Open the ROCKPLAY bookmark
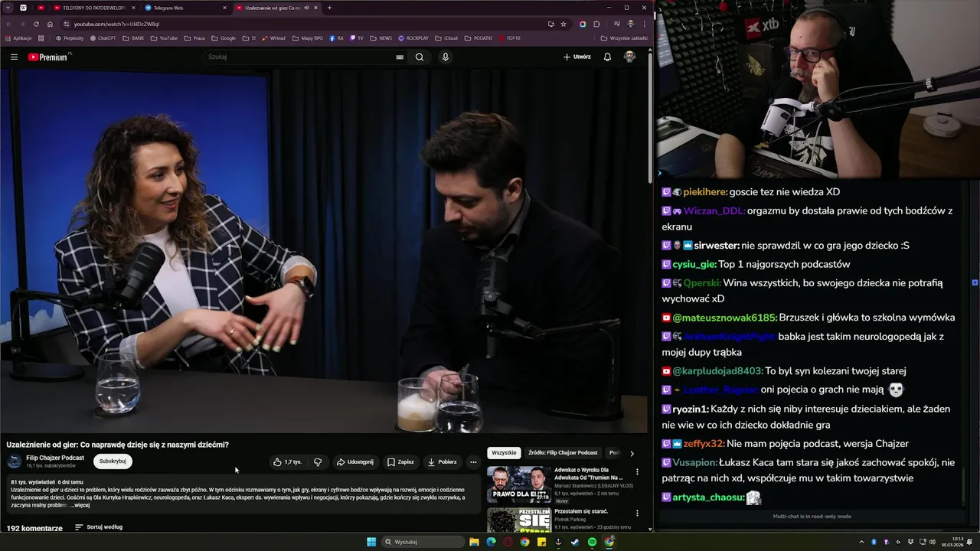Image resolution: width=980 pixels, height=551 pixels. [x=413, y=37]
